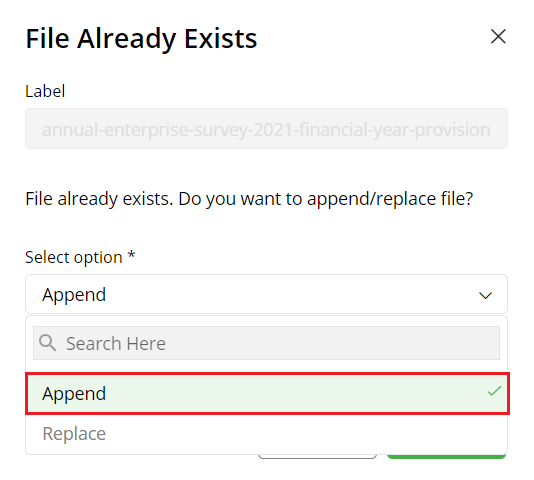Click the Search Here placeholder text
534x480 pixels.
click(116, 343)
